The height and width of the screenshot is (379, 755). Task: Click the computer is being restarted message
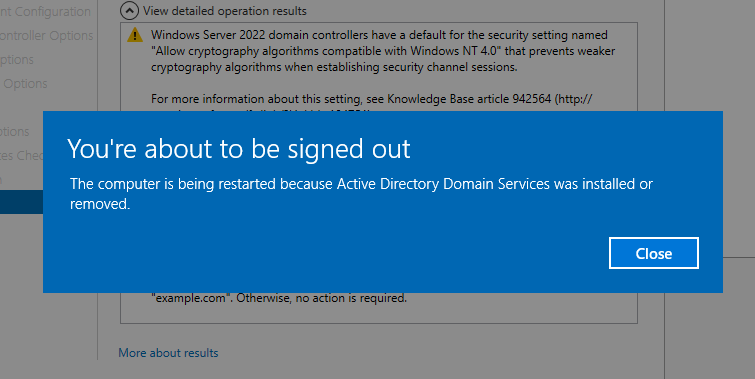pos(361,194)
